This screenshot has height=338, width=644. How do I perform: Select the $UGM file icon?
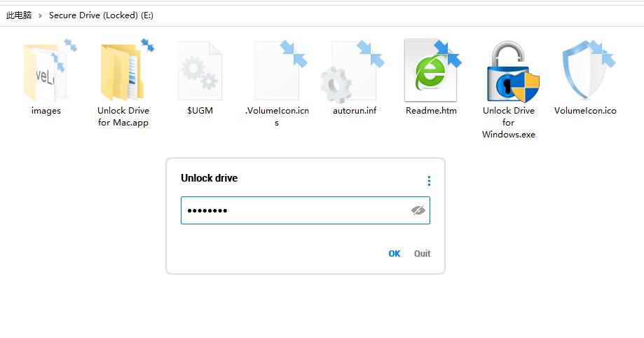[200, 71]
